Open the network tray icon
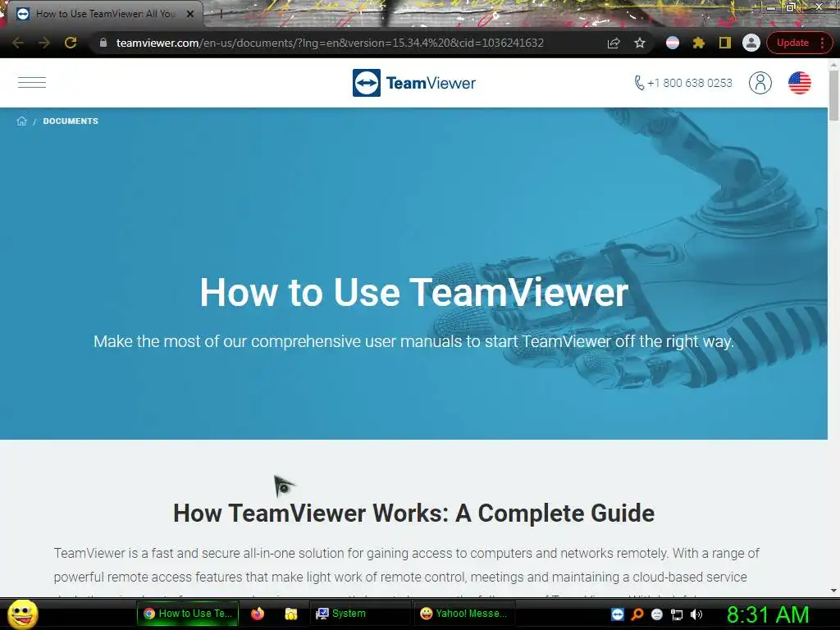 point(677,614)
